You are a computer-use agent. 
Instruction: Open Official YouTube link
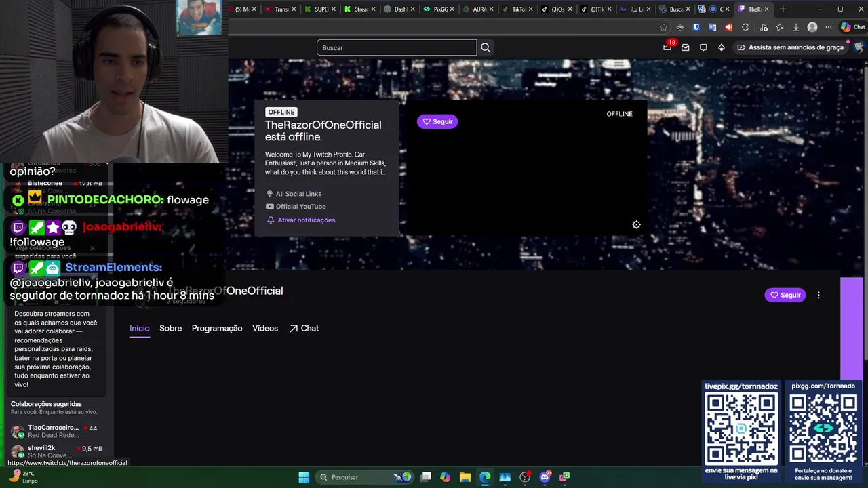pos(296,207)
